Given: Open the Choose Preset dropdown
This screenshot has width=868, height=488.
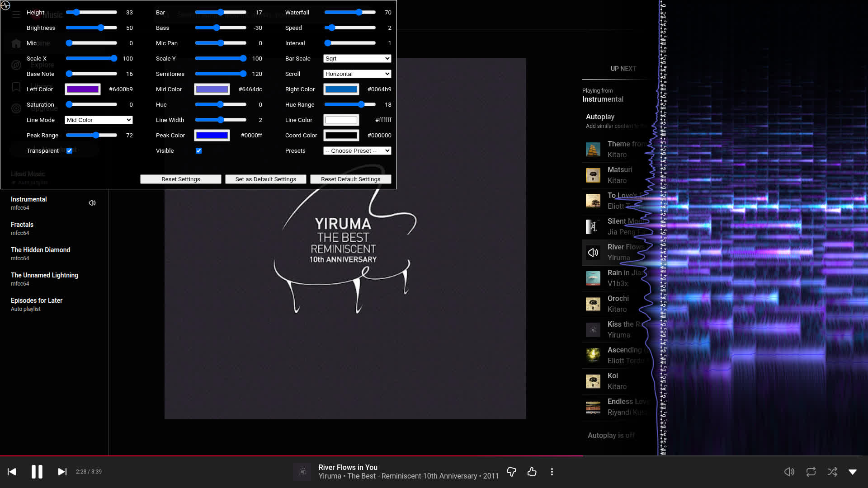Looking at the screenshot, I should pos(357,151).
